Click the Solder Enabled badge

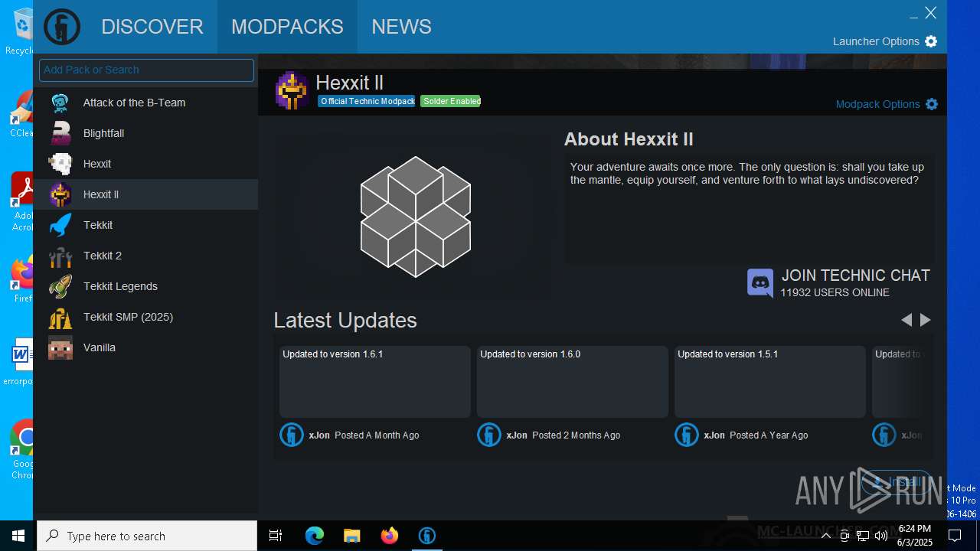click(x=450, y=101)
